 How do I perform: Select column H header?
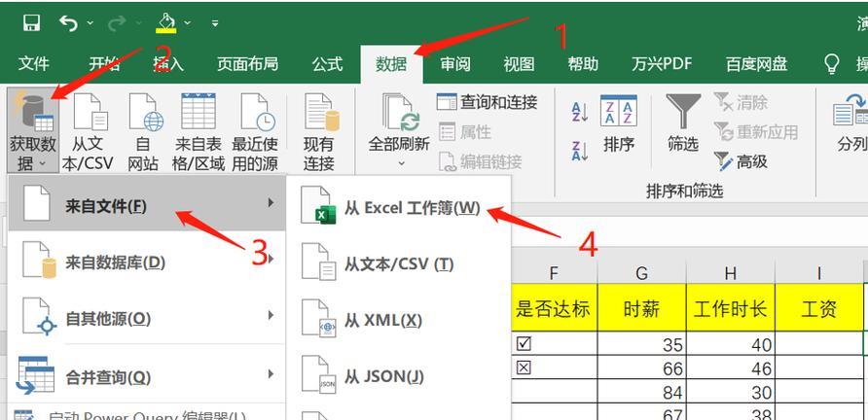(x=731, y=271)
